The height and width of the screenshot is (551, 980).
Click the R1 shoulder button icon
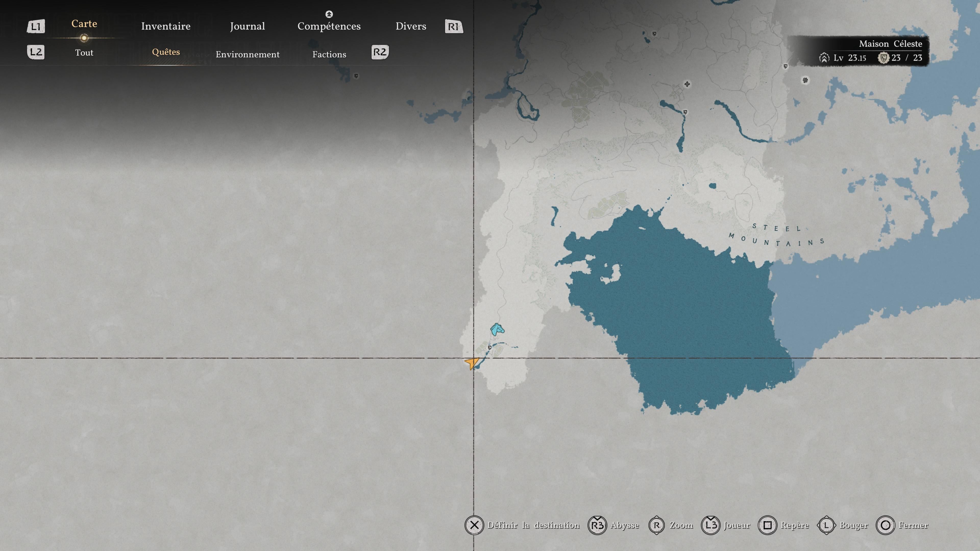pos(454,26)
